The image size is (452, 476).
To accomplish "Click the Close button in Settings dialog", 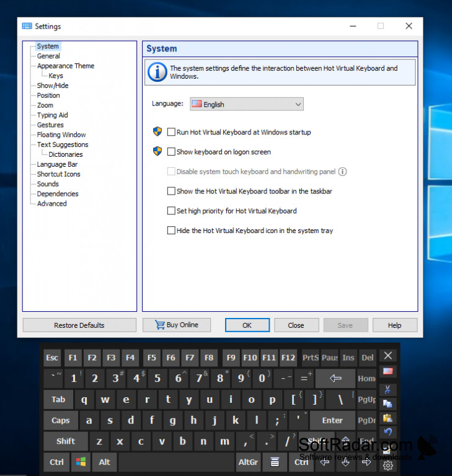I will click(296, 325).
